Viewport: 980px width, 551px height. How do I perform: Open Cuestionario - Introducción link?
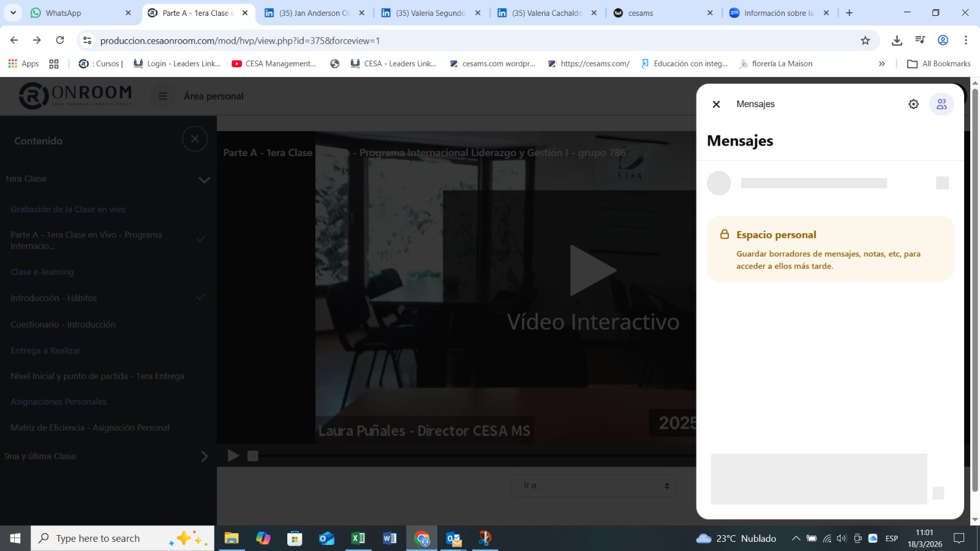pyautogui.click(x=63, y=324)
